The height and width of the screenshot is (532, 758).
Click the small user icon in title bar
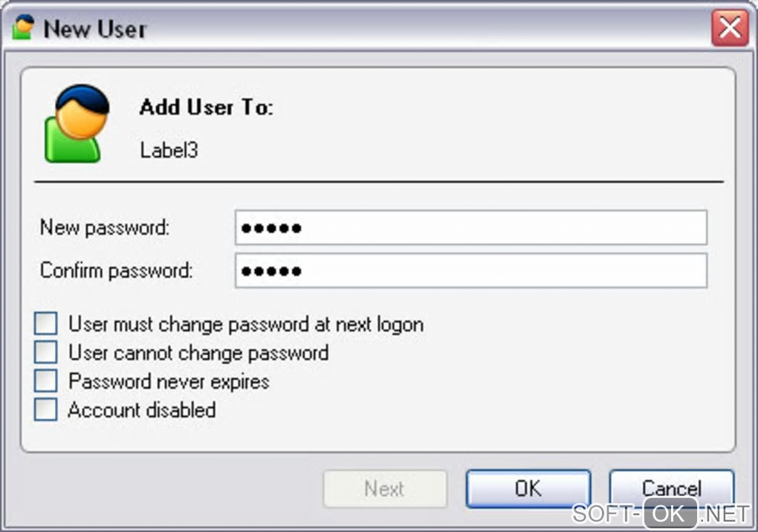click(x=24, y=27)
